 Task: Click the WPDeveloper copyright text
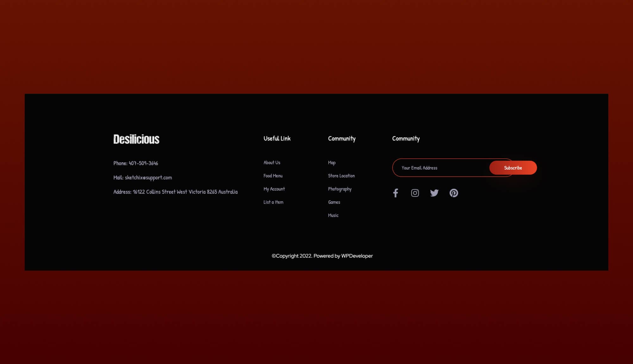(357, 256)
